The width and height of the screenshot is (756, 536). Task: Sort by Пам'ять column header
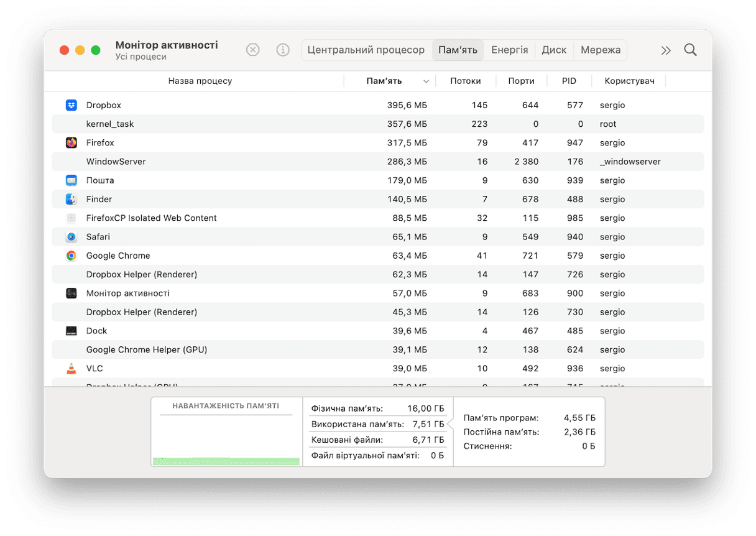384,81
